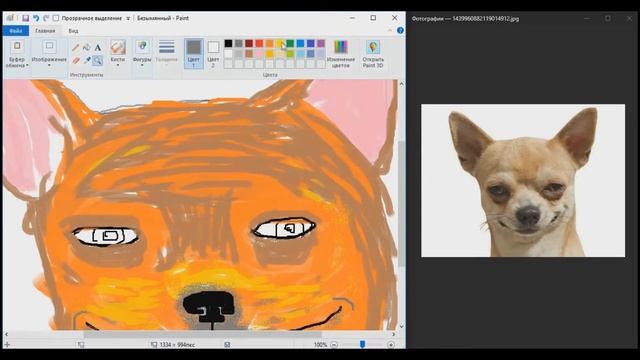The image size is (640, 360).
Task: Pick the white color swatch
Action: coord(228,53)
